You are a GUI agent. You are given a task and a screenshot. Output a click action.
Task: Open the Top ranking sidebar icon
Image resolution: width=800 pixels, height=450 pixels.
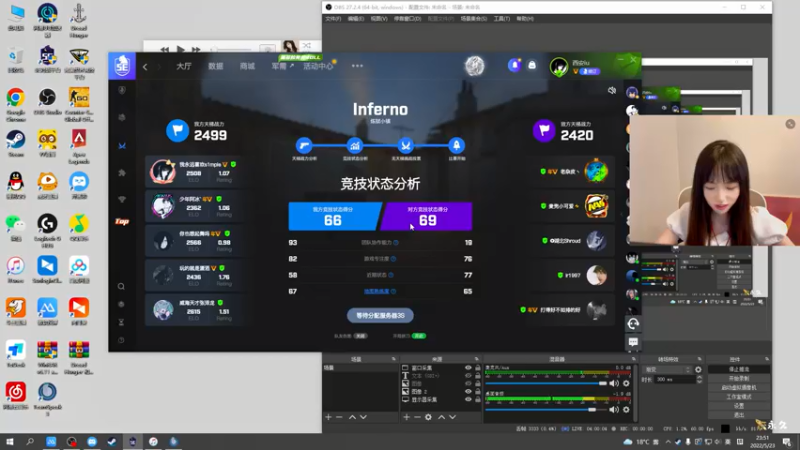pos(122,221)
